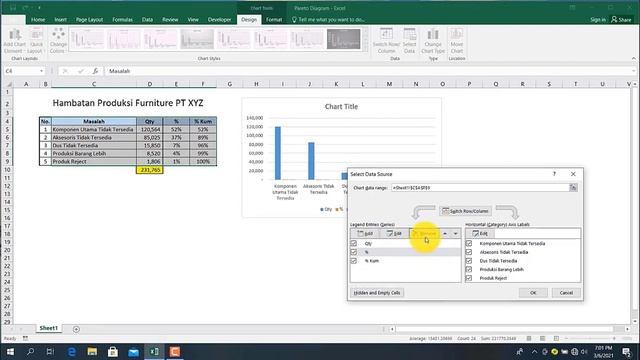Click Sign in link

598,19
